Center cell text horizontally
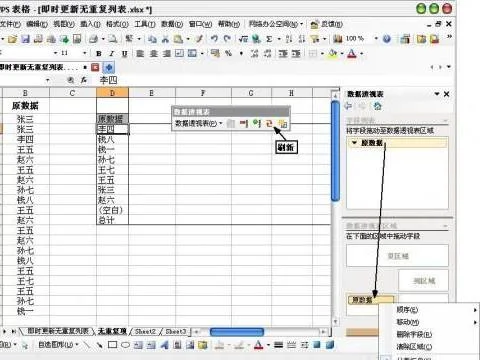This screenshot has height=360, width=480. pyautogui.click(x=153, y=53)
